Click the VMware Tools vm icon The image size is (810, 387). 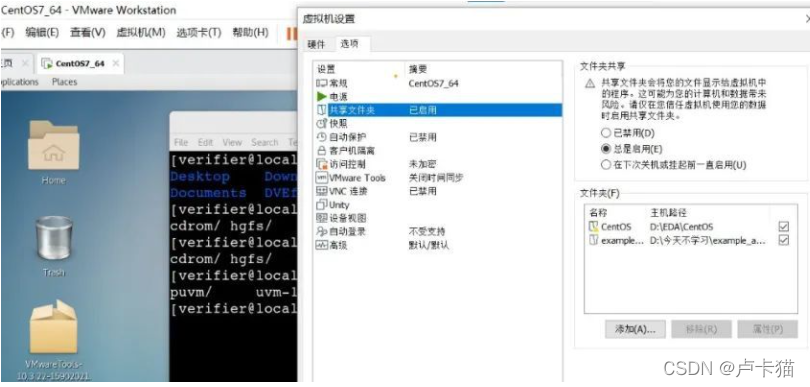[x=321, y=178]
